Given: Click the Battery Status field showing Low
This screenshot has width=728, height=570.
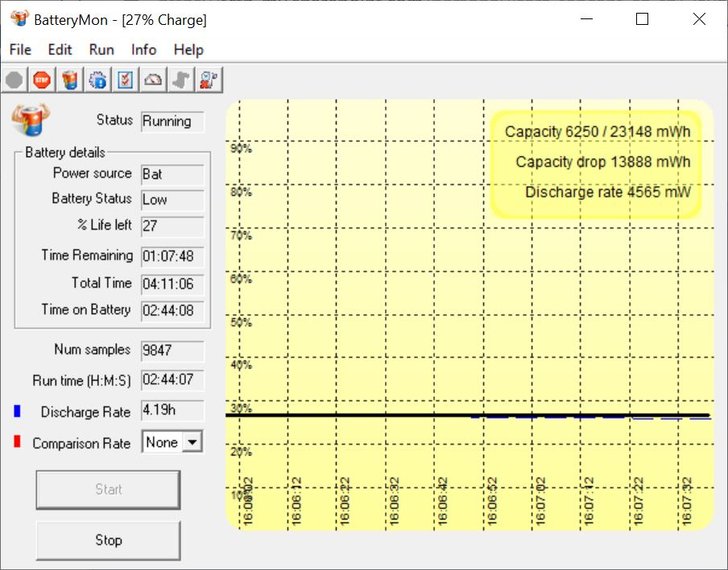Looking at the screenshot, I should tap(172, 200).
